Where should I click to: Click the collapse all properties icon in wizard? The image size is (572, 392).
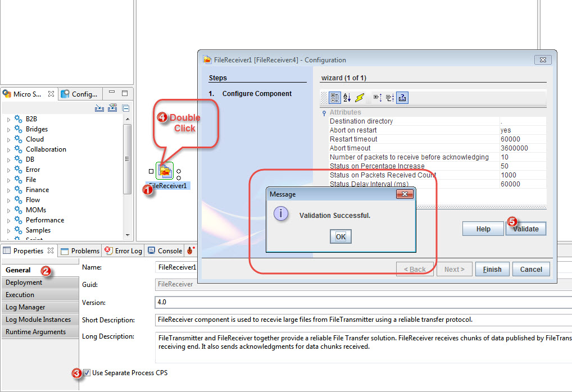[389, 98]
